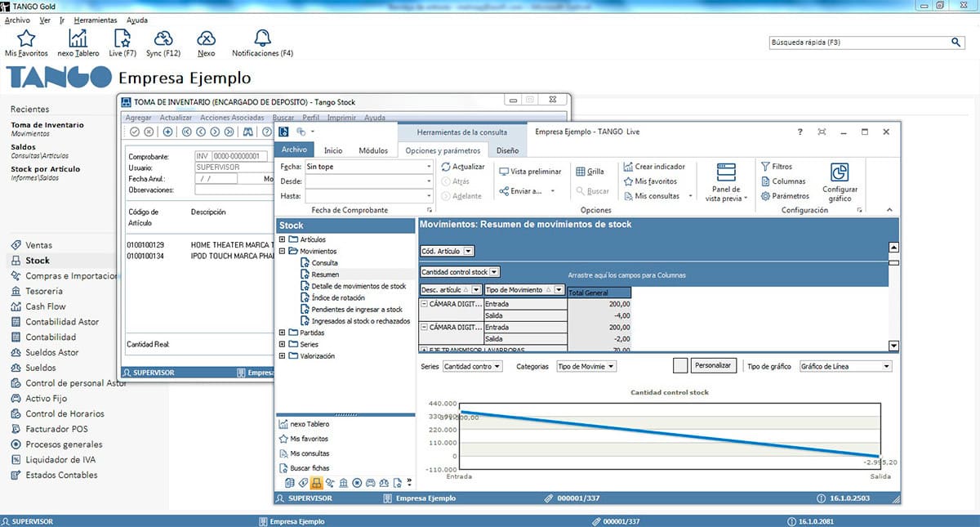980x527 pixels.
Task: Go to first record in Toma de Inventario
Action: [x=188, y=132]
